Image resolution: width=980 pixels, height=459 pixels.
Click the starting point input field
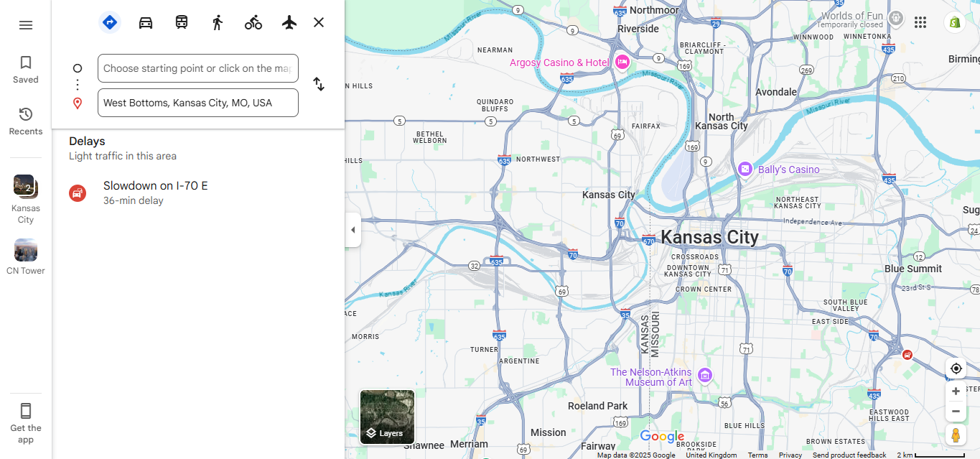(x=197, y=68)
